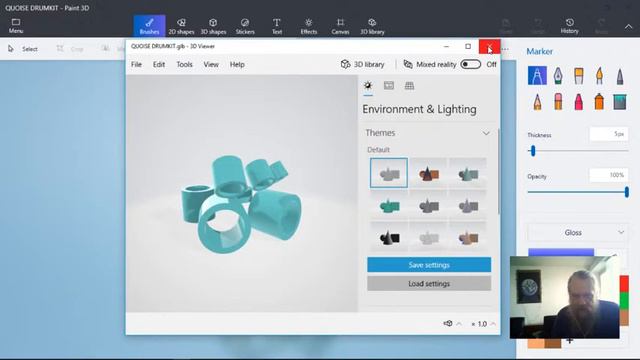640x360 pixels.
Task: Choose the Eraser brush
Action: coord(558,102)
